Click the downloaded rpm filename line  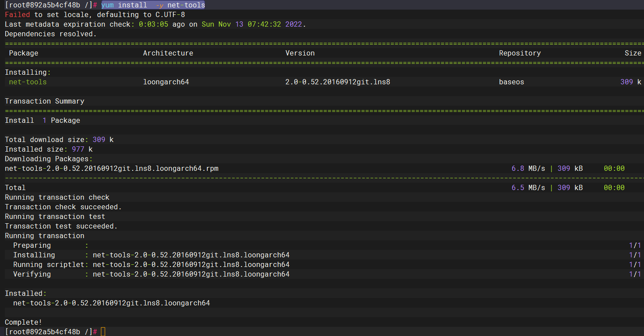coord(112,168)
